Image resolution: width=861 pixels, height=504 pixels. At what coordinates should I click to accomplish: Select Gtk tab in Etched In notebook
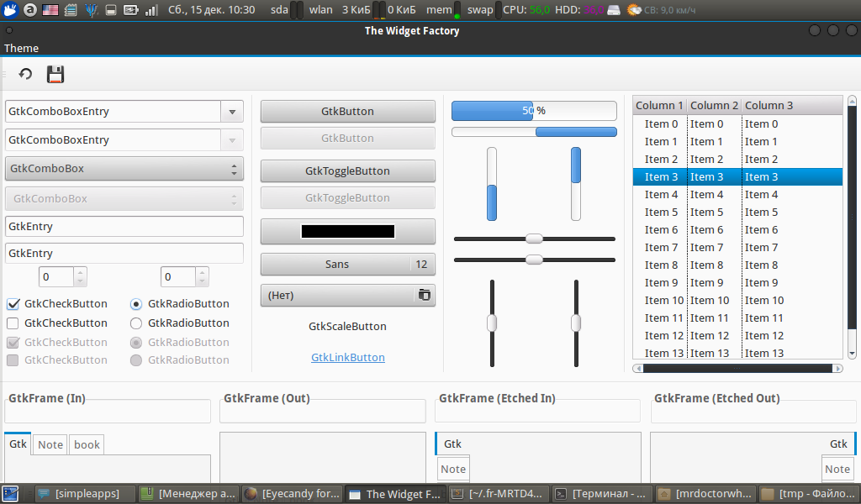[x=452, y=444]
